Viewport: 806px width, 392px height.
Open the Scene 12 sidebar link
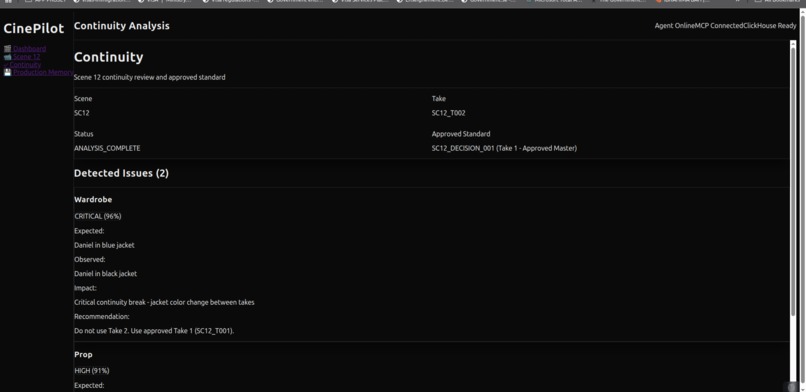[26, 57]
